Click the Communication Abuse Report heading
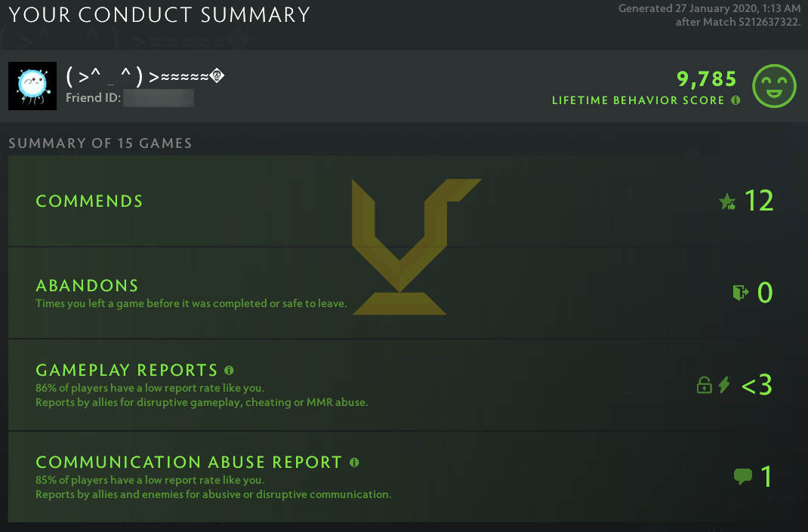 [x=189, y=463]
